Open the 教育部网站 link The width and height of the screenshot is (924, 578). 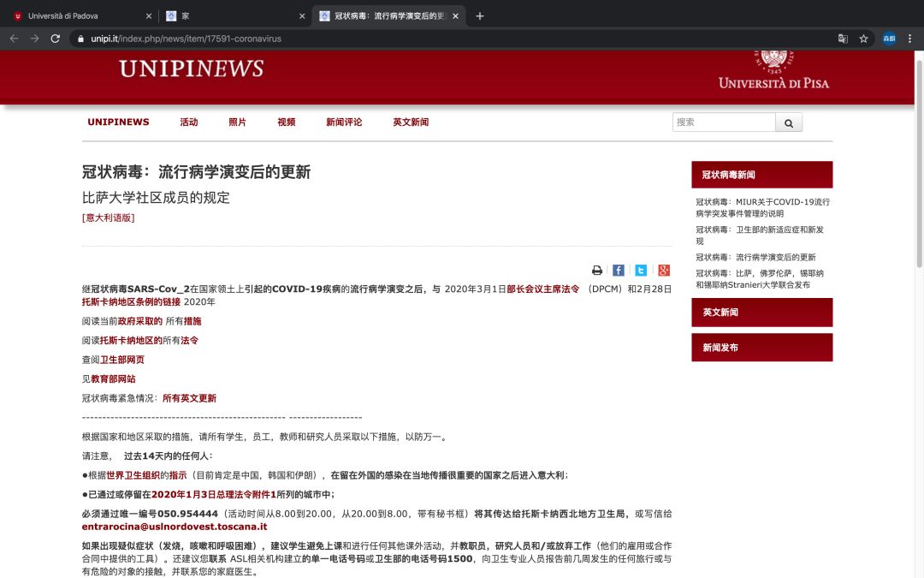point(113,379)
